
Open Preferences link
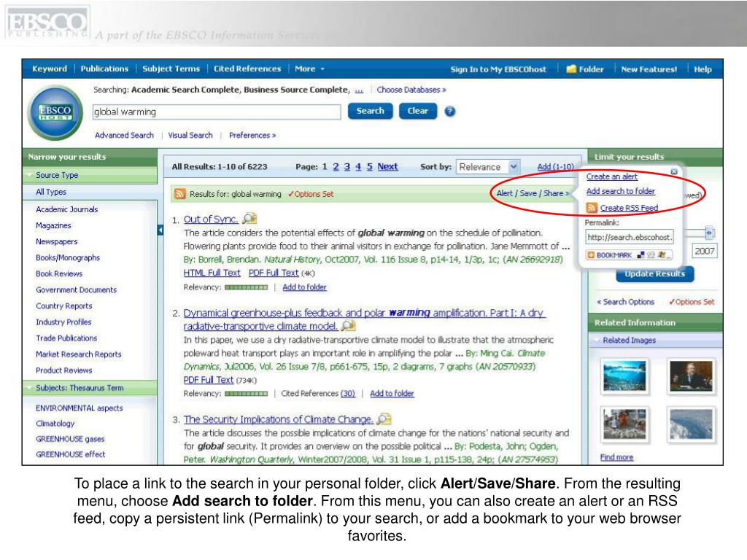[252, 135]
